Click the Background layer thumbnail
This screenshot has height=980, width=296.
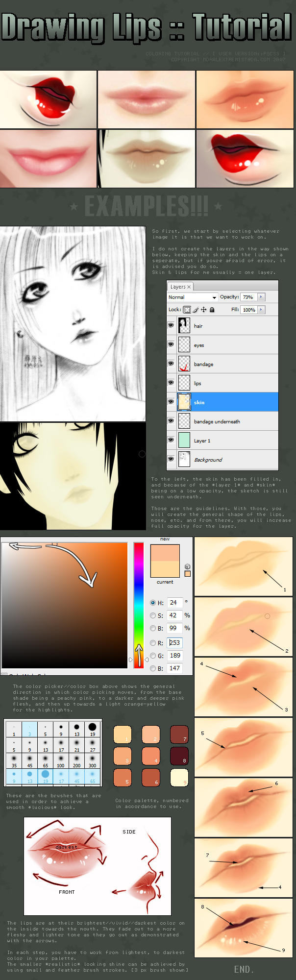coord(184,459)
